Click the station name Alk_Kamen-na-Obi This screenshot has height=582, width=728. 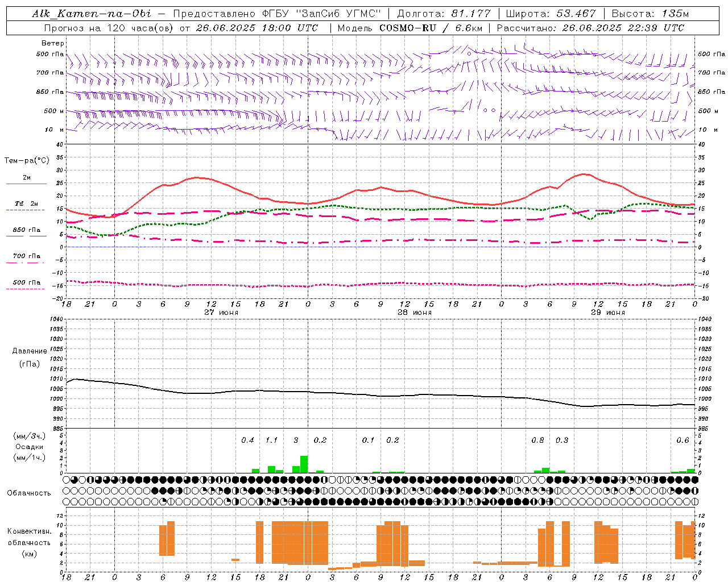[91, 14]
